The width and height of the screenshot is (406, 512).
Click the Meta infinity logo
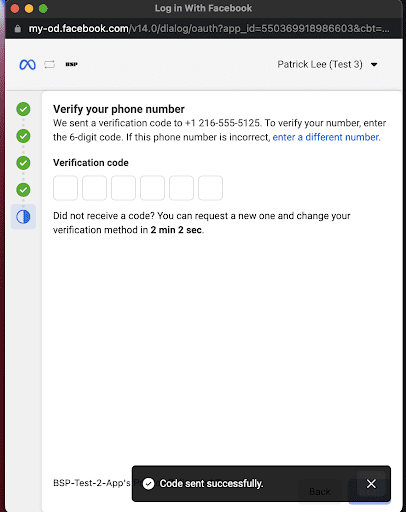click(x=27, y=64)
